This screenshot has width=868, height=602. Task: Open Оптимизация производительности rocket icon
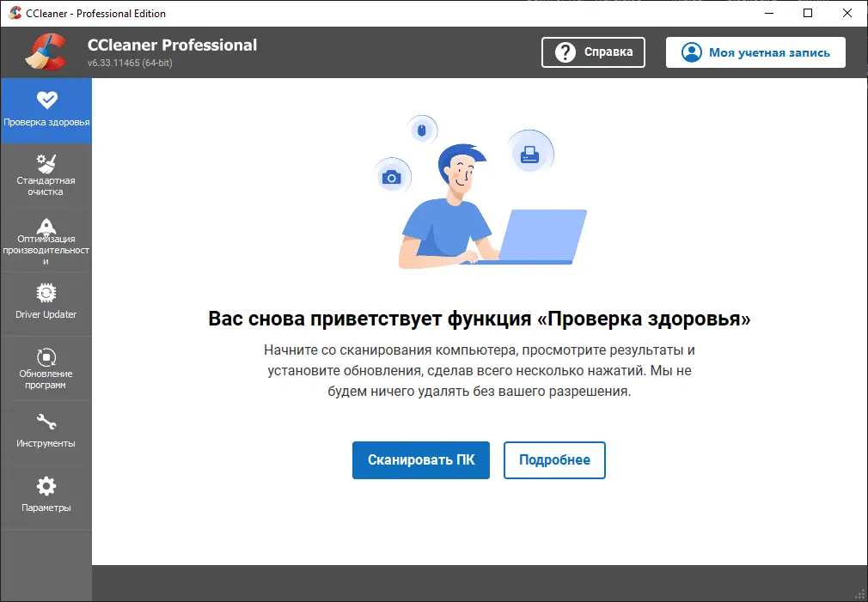point(46,226)
